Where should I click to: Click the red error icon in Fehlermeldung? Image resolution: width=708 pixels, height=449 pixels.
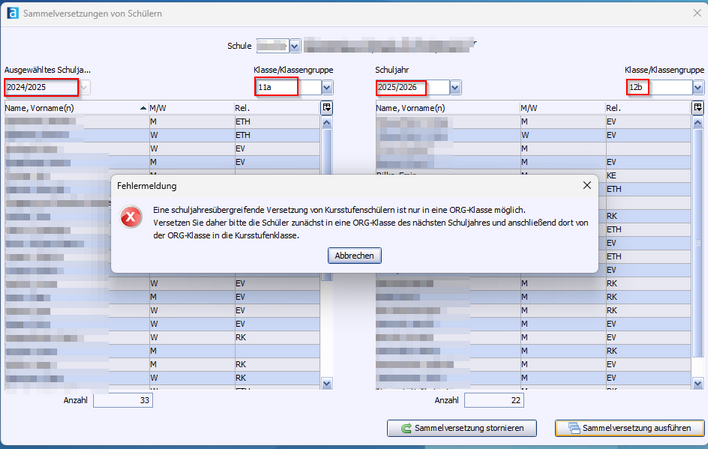(x=131, y=217)
